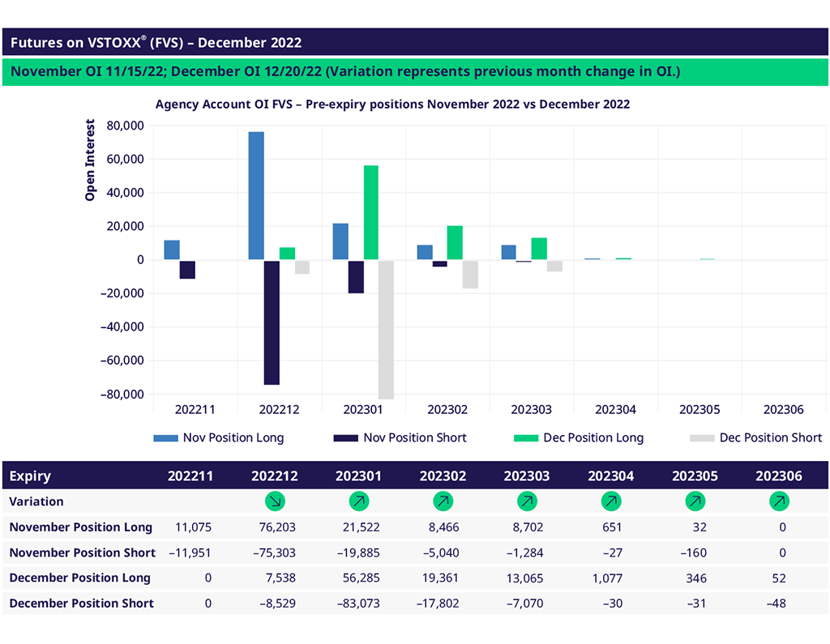Click the tall blue Nov Long bar for 202212

click(256, 196)
